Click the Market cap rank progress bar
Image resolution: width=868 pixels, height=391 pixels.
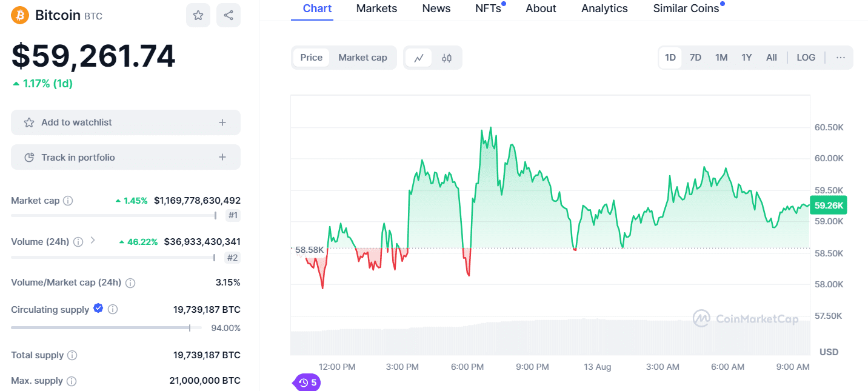(x=113, y=215)
